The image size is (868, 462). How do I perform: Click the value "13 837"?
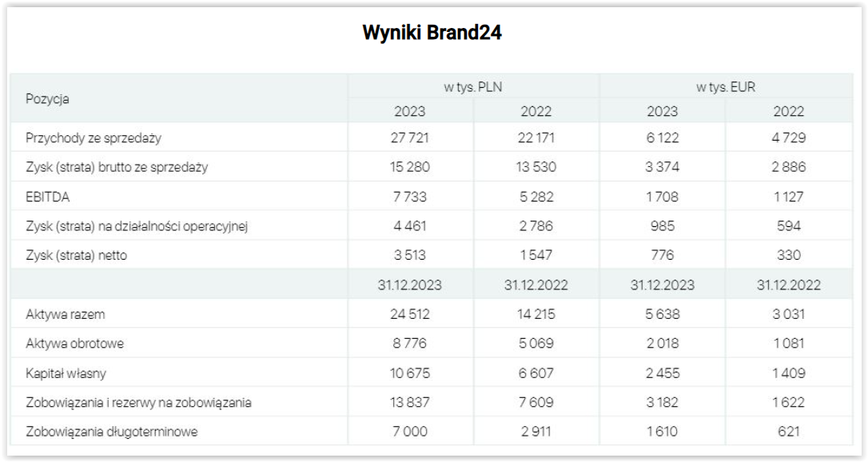click(x=410, y=402)
